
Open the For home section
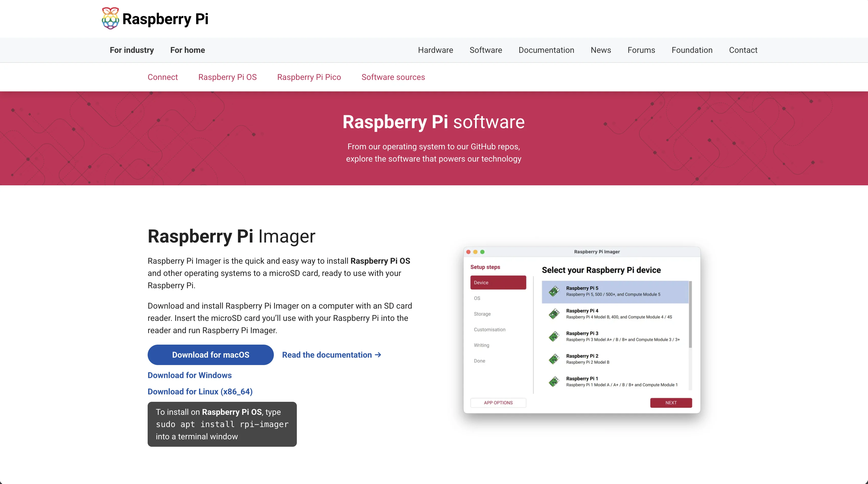coord(188,50)
